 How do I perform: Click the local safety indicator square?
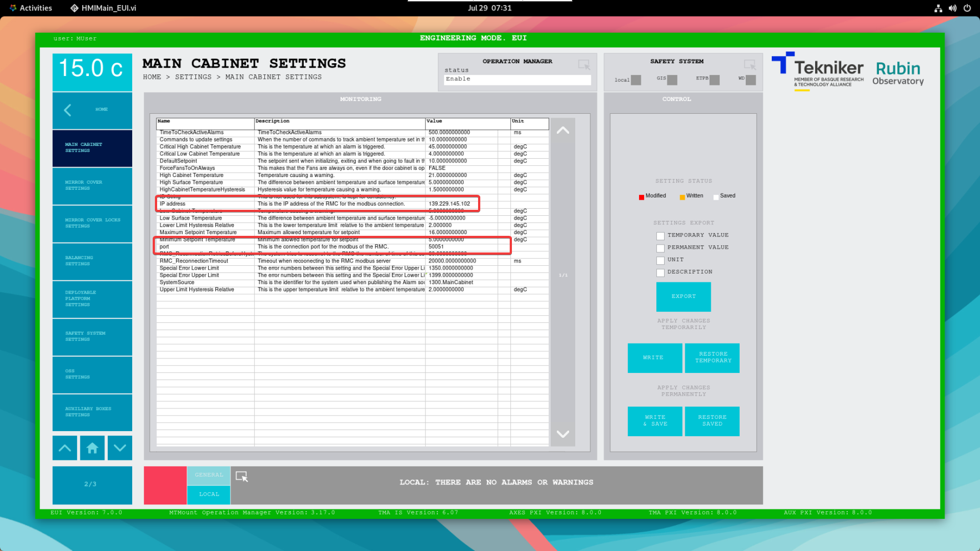pos(636,80)
